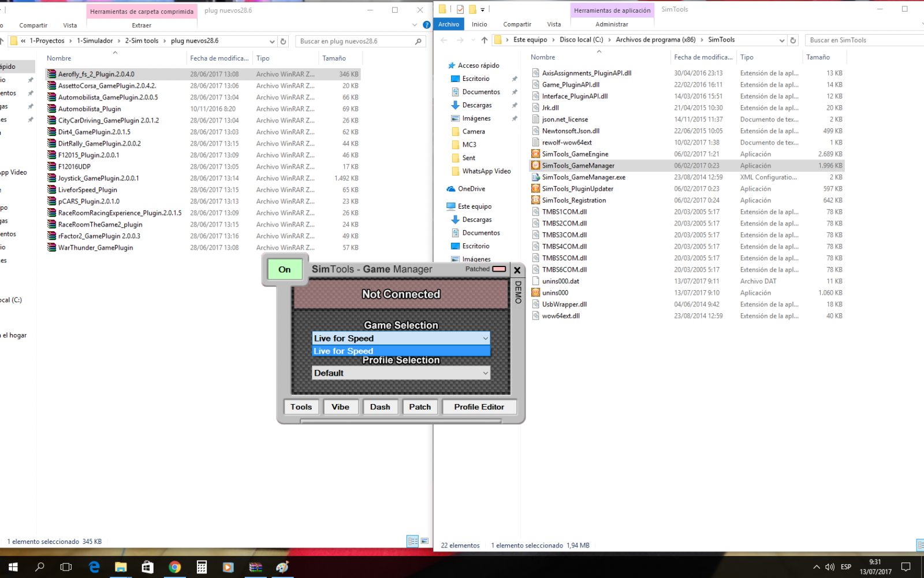Screen dimensions: 924x578
Task: Open Google Chrome from taskbar
Action: pyautogui.click(x=174, y=567)
